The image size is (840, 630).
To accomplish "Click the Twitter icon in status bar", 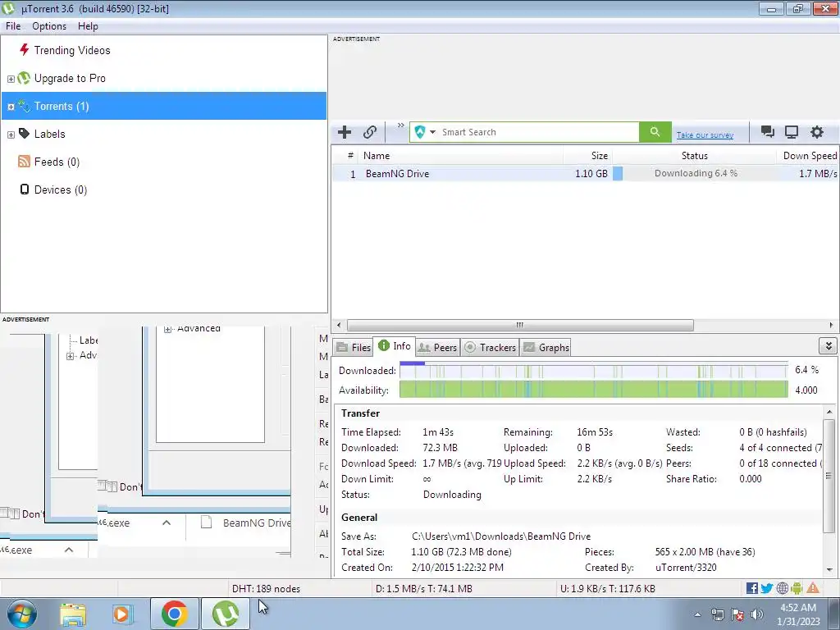I will click(767, 588).
